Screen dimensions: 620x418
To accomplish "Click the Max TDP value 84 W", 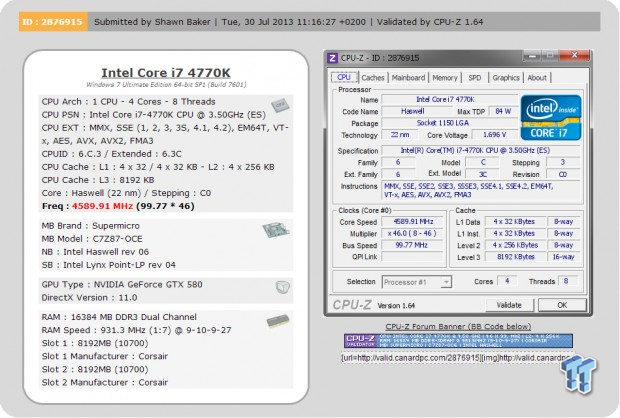I will [x=503, y=112].
